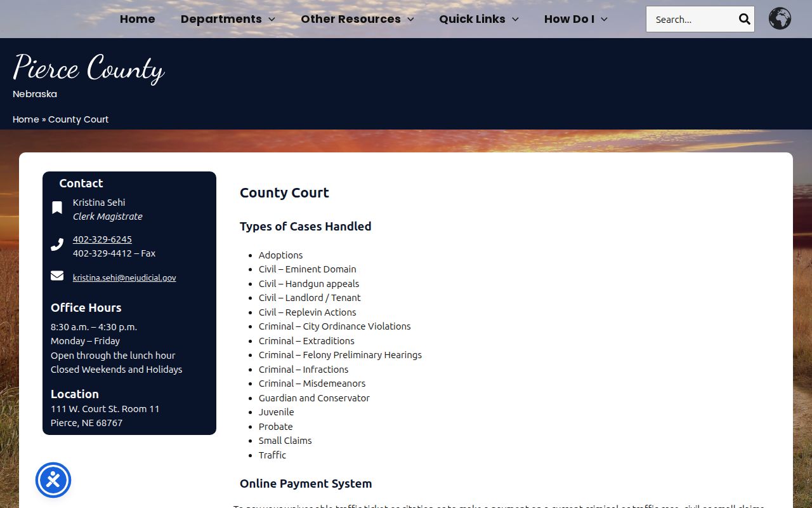Email kristina.sehi@nejudicial.gov link
The height and width of the screenshot is (508, 812).
[124, 277]
